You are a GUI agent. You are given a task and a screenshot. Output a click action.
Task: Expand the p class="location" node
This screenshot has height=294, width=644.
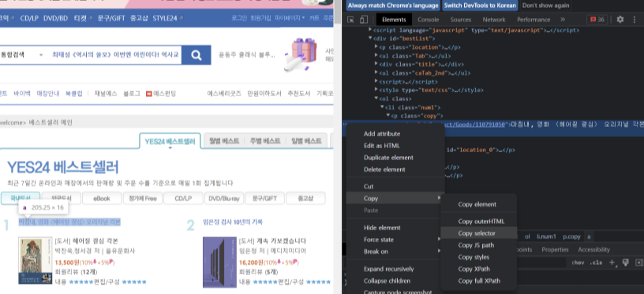(x=376, y=47)
